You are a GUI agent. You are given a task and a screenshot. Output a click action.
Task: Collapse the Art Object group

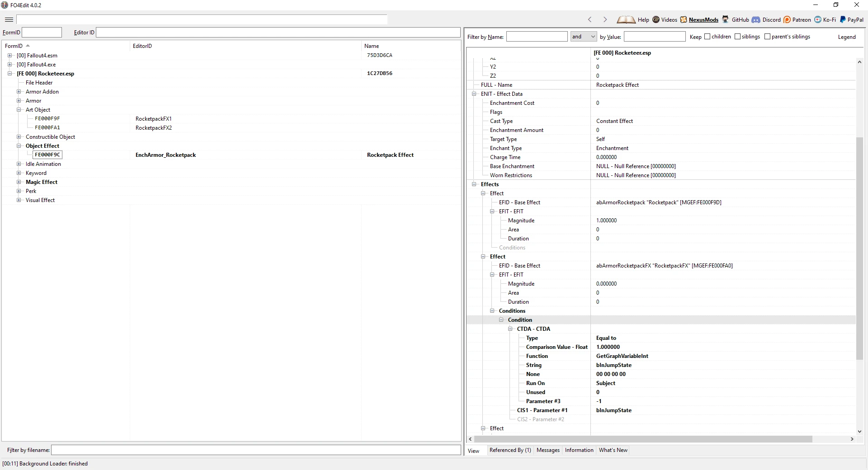coord(19,110)
